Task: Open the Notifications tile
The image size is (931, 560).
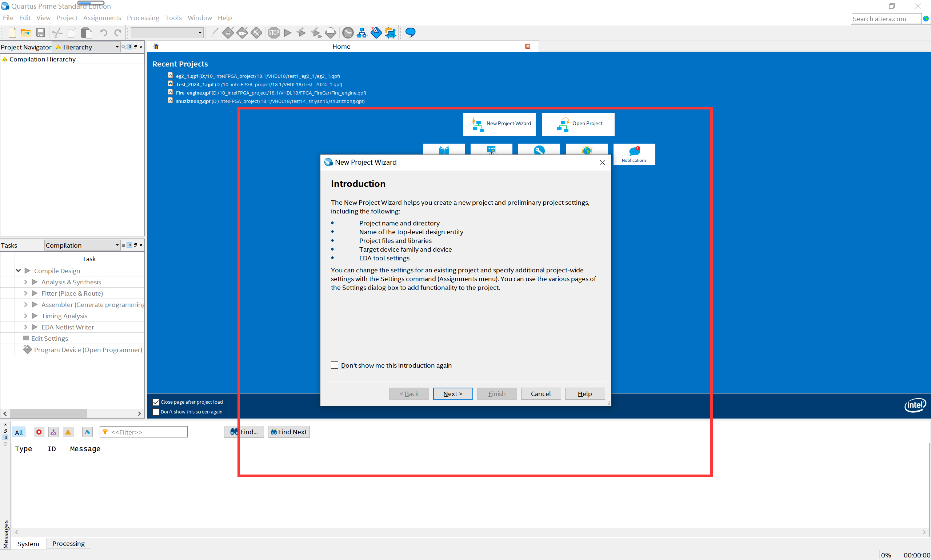Action: point(634,154)
